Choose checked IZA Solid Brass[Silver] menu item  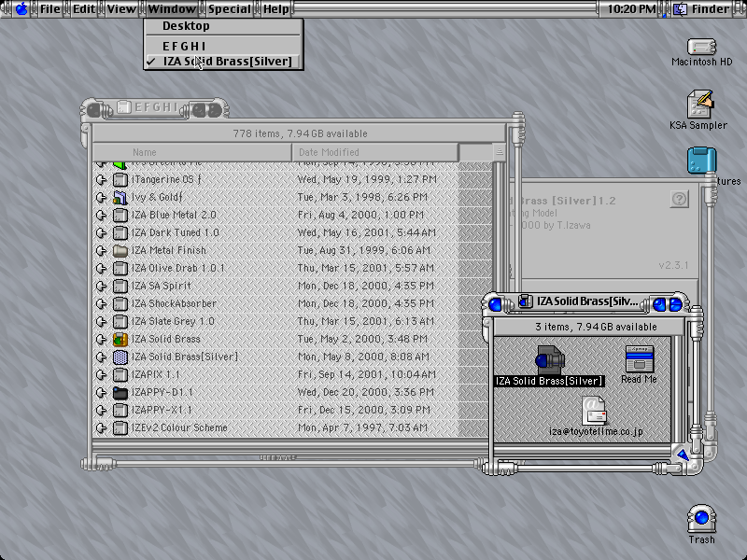click(x=223, y=62)
